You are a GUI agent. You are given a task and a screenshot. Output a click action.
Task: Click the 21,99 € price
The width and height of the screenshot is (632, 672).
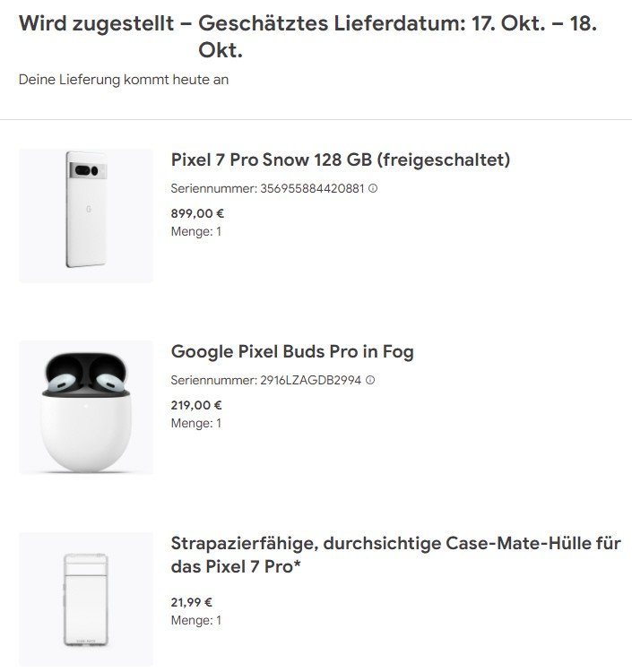192,602
